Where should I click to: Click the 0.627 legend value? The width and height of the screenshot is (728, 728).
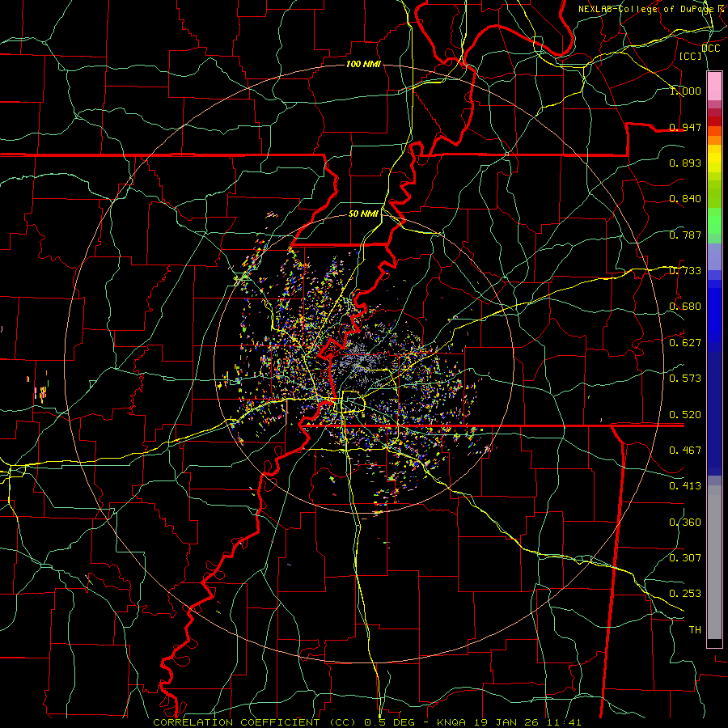(x=685, y=343)
